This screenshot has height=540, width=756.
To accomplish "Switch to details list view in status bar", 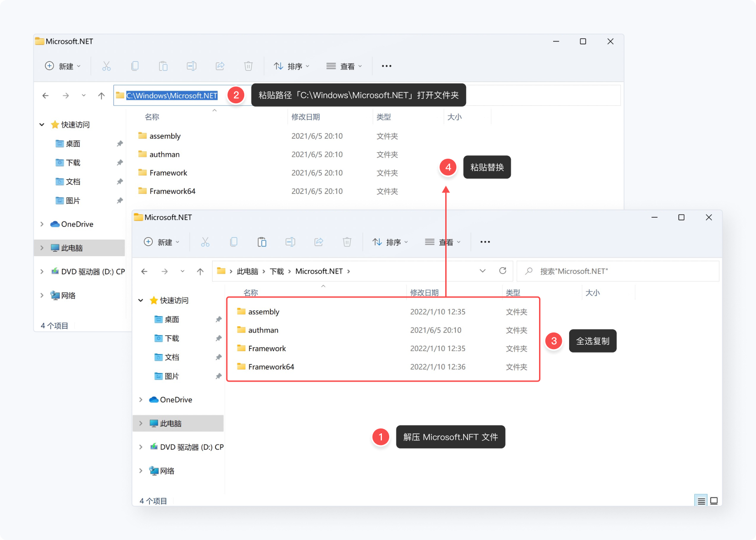I will click(701, 501).
